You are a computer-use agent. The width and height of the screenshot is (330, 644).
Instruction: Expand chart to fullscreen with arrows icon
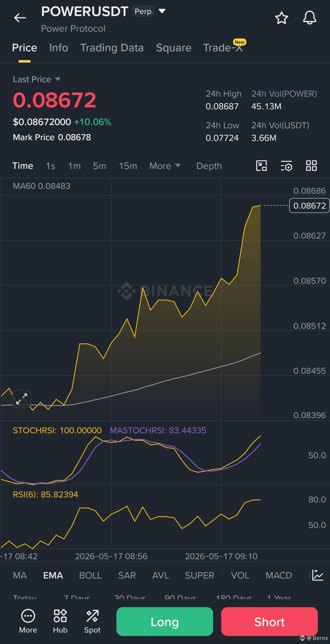coord(22,399)
